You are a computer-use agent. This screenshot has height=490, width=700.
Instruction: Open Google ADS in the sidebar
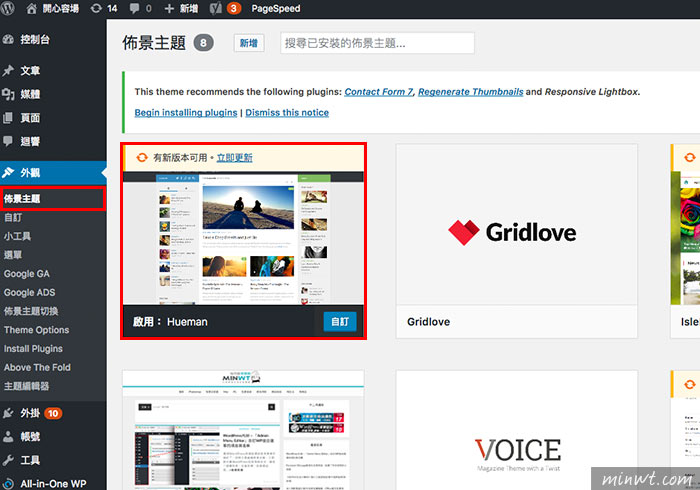coord(29,292)
